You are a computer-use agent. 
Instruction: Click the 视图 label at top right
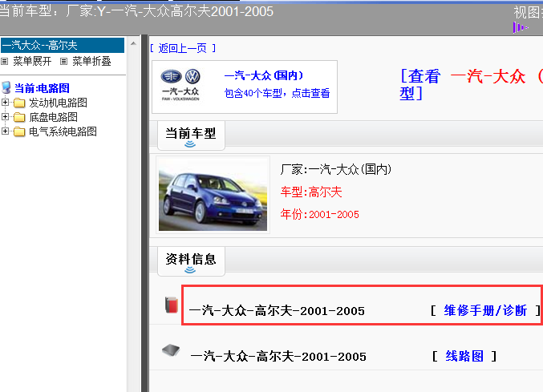click(x=528, y=13)
